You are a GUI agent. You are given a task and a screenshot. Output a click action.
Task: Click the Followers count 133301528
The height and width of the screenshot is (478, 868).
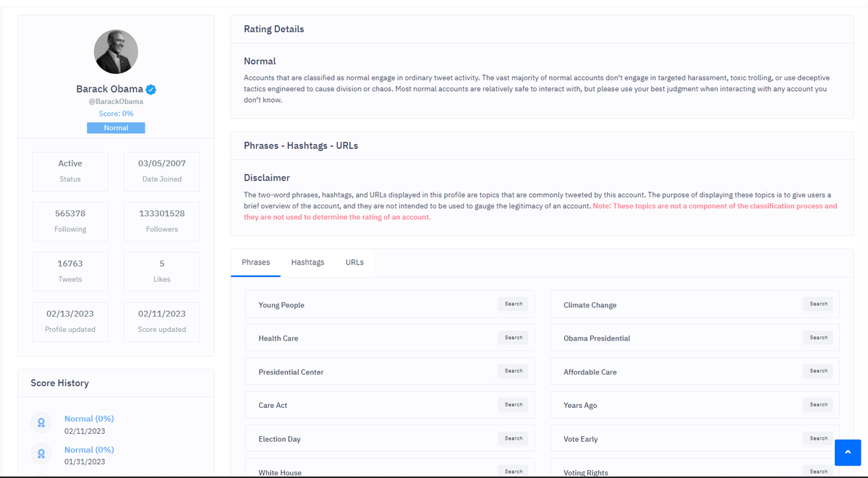coord(162,213)
